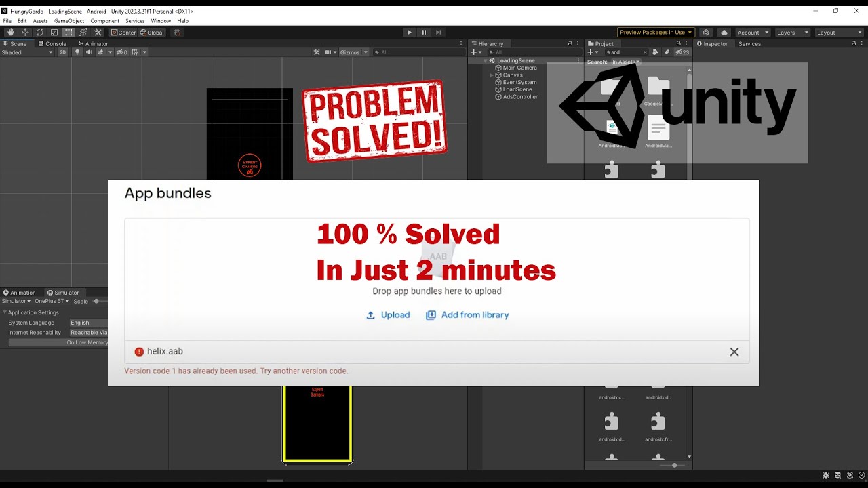The width and height of the screenshot is (868, 488).
Task: Click the Upload link in App bundles
Action: [x=388, y=315]
